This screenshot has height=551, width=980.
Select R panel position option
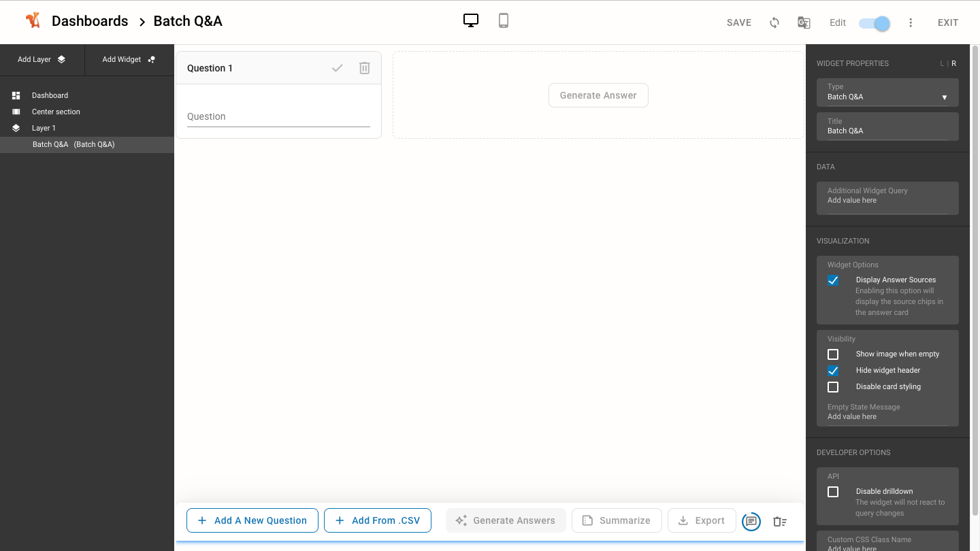pyautogui.click(x=953, y=63)
